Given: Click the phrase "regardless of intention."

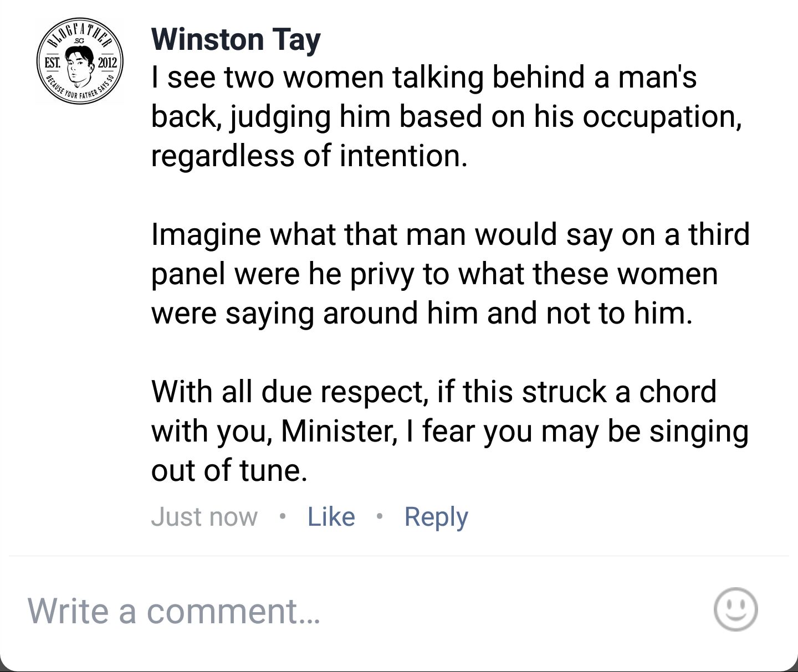Looking at the screenshot, I should (309, 156).
